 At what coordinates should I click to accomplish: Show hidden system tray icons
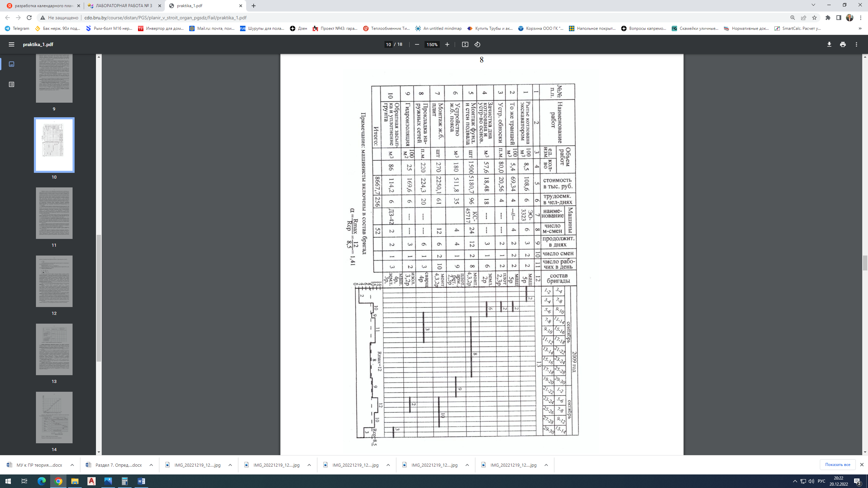[795, 481]
